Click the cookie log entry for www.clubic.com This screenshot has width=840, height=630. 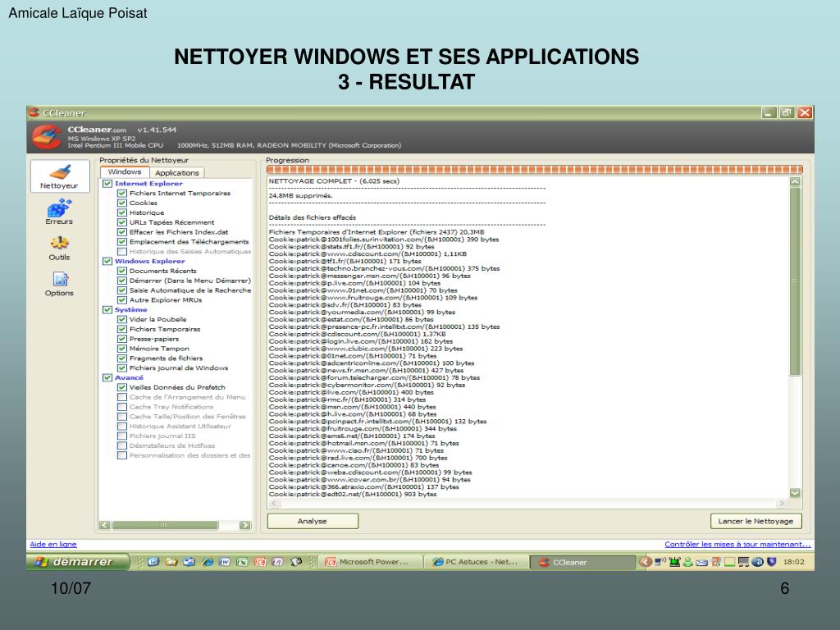point(365,348)
